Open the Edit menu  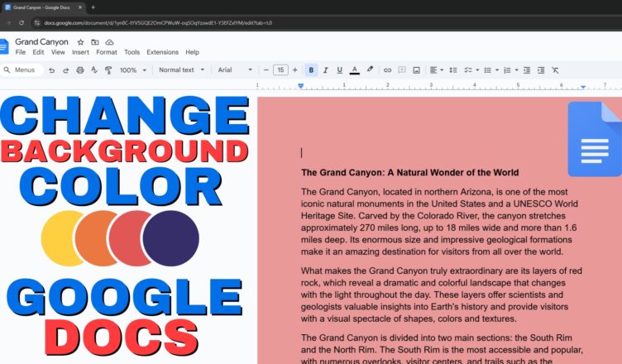point(38,52)
